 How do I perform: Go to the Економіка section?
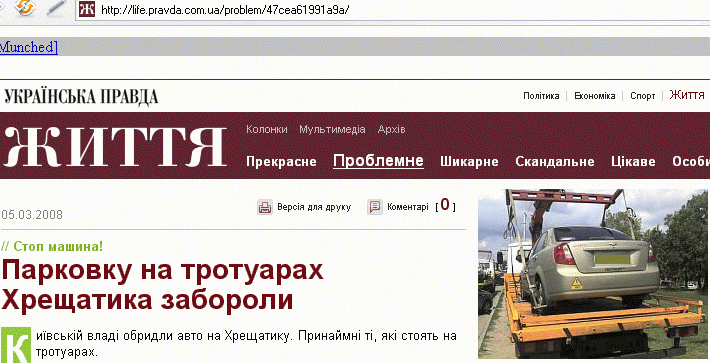point(595,96)
